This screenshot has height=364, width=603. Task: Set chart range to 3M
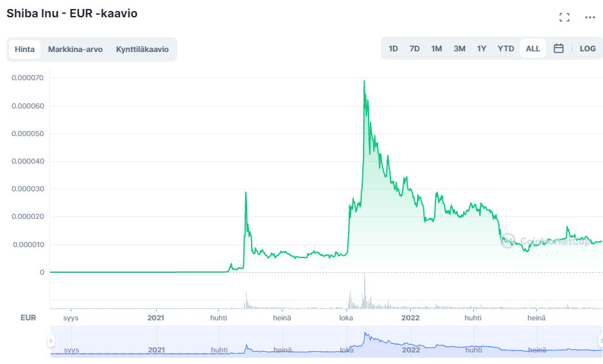tap(460, 48)
